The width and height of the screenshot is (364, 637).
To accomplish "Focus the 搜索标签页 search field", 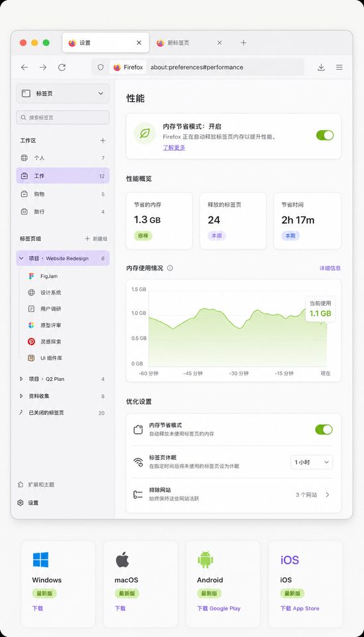I will tap(63, 117).
